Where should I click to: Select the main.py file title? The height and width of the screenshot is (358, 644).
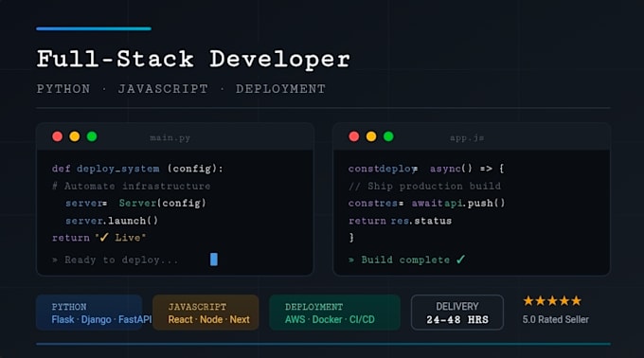point(170,138)
